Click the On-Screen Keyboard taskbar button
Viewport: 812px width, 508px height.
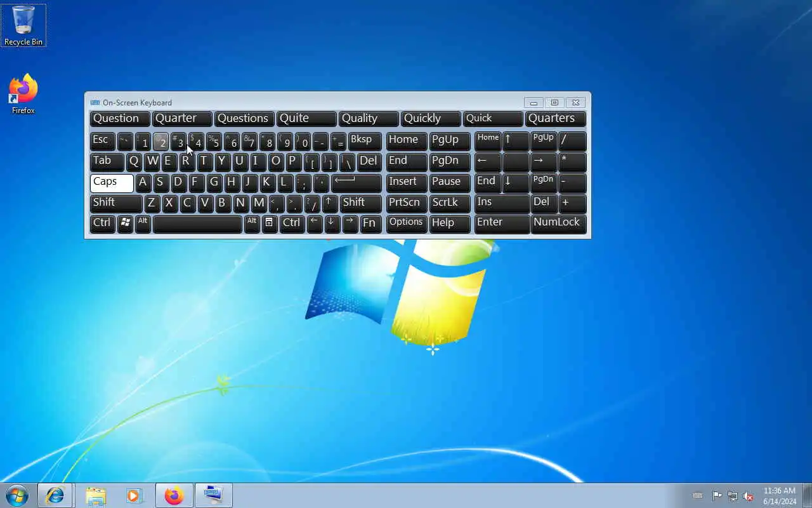[214, 495]
